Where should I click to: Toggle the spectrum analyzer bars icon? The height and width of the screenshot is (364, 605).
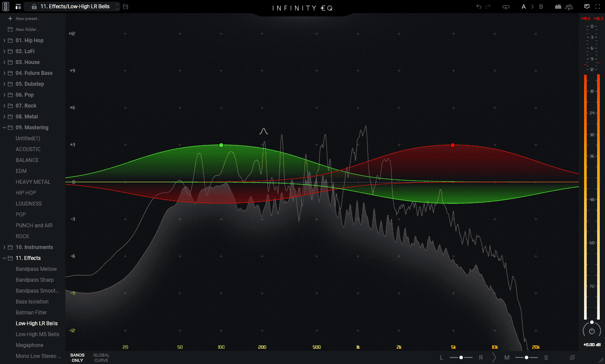(x=558, y=7)
